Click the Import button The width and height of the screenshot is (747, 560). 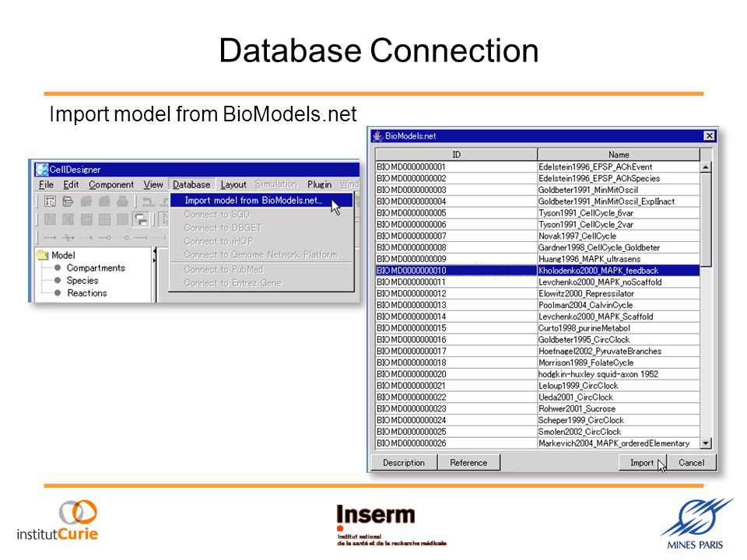pos(642,462)
